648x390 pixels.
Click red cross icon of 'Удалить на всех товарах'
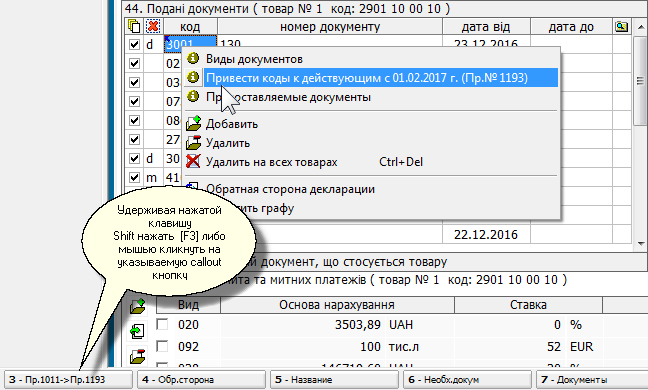click(x=193, y=162)
